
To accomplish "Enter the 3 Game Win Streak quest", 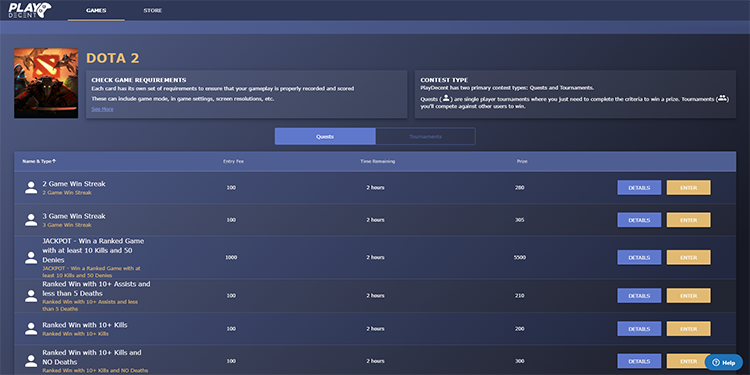I will click(x=688, y=220).
